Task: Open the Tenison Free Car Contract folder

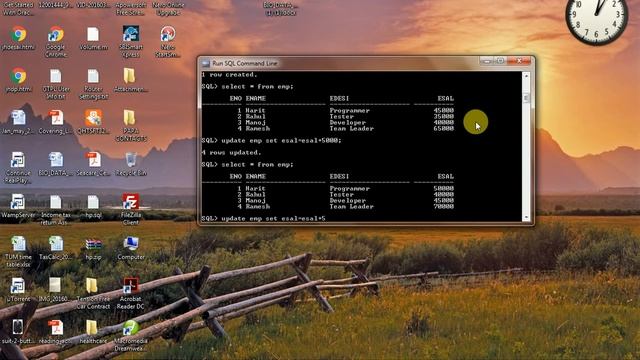Action: click(x=92, y=285)
